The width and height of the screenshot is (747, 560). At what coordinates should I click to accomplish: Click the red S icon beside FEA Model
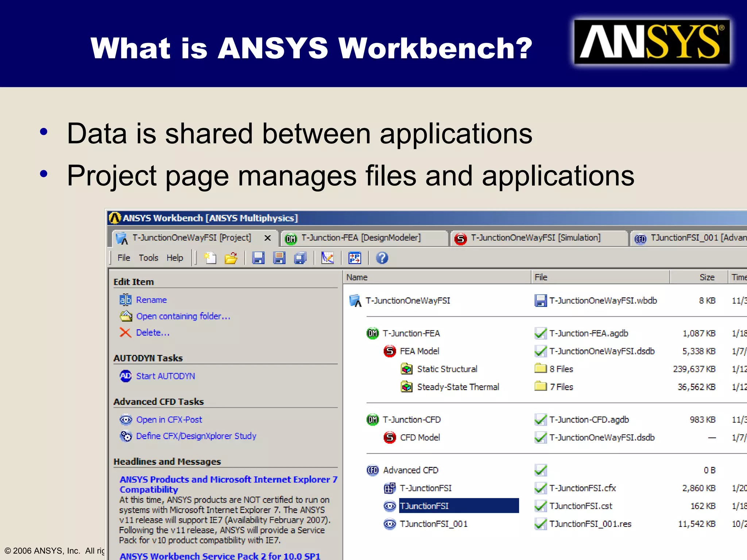pyautogui.click(x=390, y=351)
